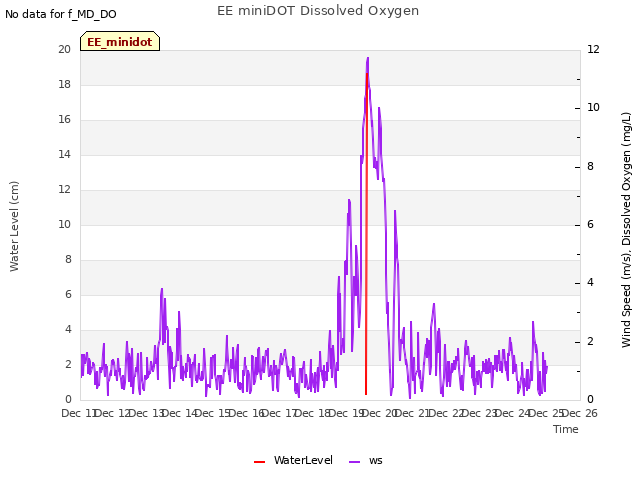Viewport: 640px width, 480px height.
Task: Click the WaterLevel legend entry
Action: point(293,460)
